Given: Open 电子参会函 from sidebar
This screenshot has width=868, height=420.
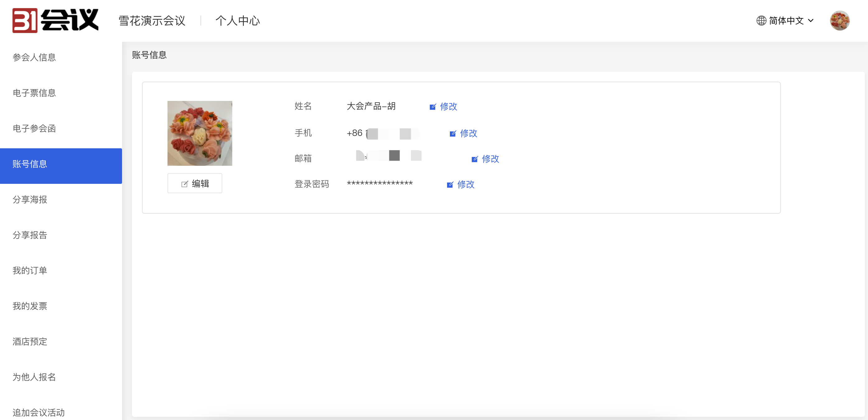Looking at the screenshot, I should pos(34,129).
